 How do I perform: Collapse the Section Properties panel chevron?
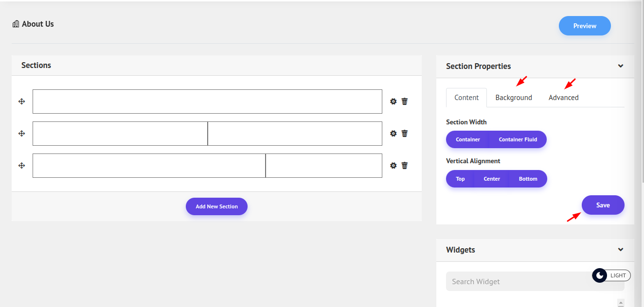coord(621,66)
